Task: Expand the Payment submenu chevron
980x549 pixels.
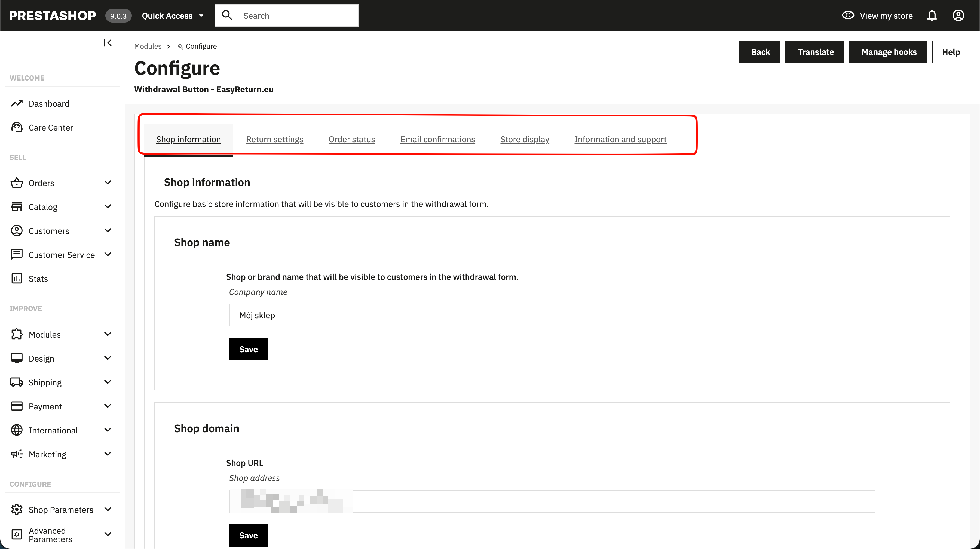Action: point(108,406)
